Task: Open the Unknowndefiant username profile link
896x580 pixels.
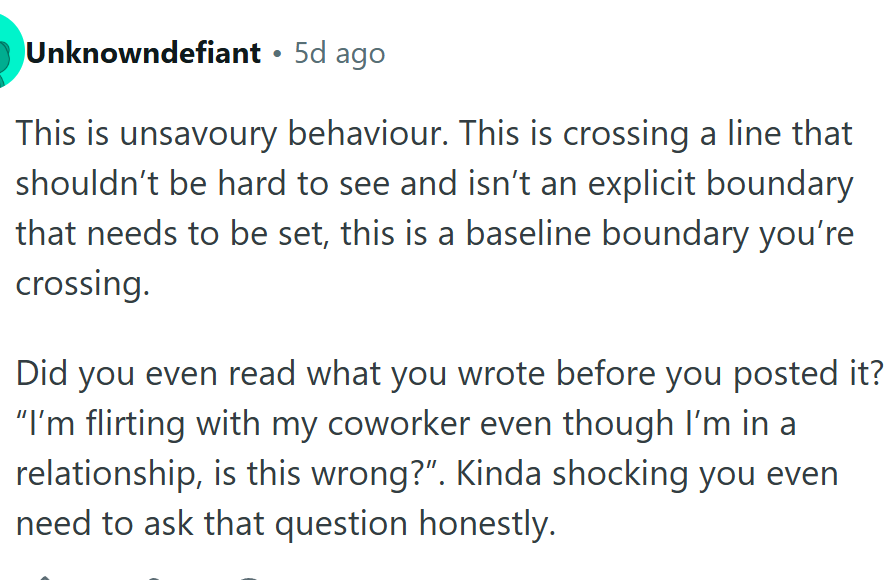Action: 143,53
